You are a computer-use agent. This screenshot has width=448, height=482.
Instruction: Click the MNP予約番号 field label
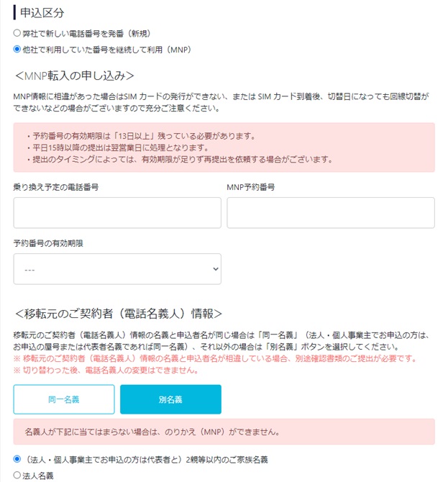[251, 187]
